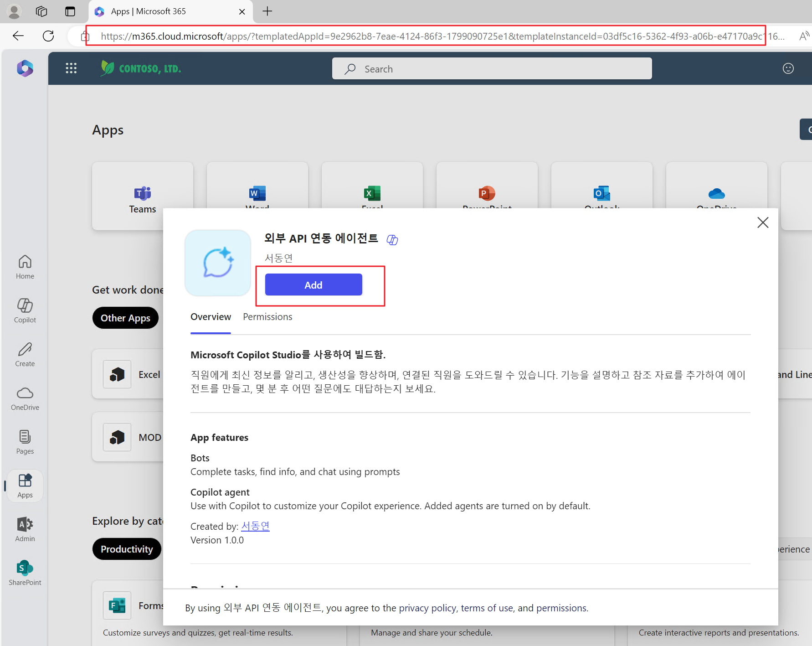The height and width of the screenshot is (646, 812).
Task: Open a new browser tab
Action: coord(267,11)
